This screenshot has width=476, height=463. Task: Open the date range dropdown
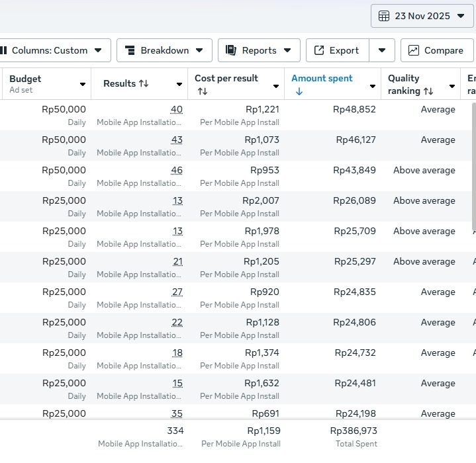coord(461,16)
